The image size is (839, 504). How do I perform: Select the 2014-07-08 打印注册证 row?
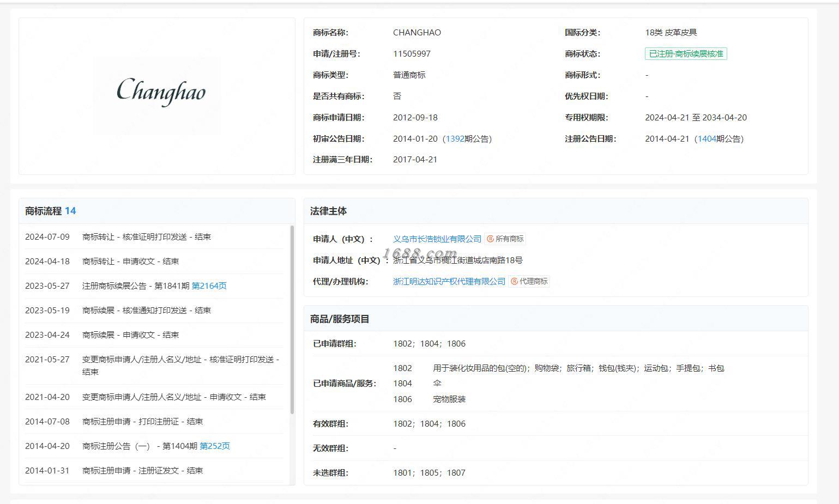pyautogui.click(x=154, y=422)
